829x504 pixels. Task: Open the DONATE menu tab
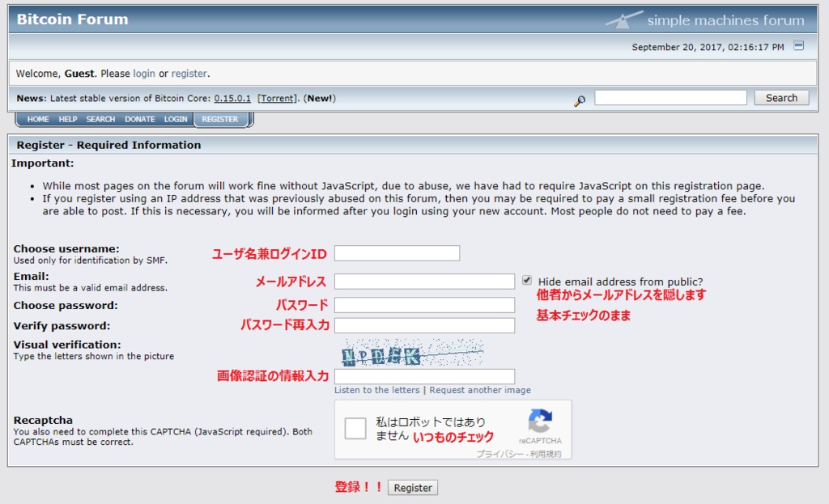[139, 120]
